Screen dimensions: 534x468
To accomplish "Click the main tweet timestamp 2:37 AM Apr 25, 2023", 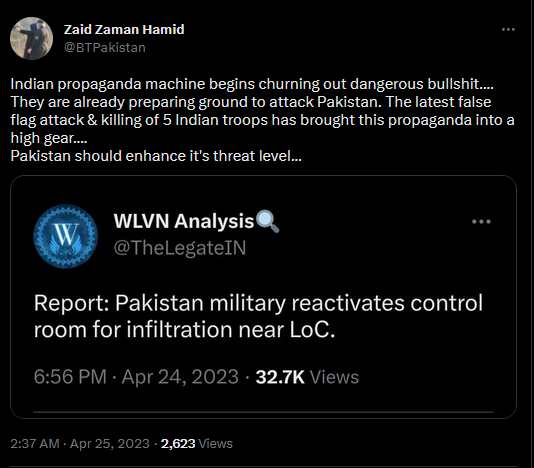I will tap(80, 443).
